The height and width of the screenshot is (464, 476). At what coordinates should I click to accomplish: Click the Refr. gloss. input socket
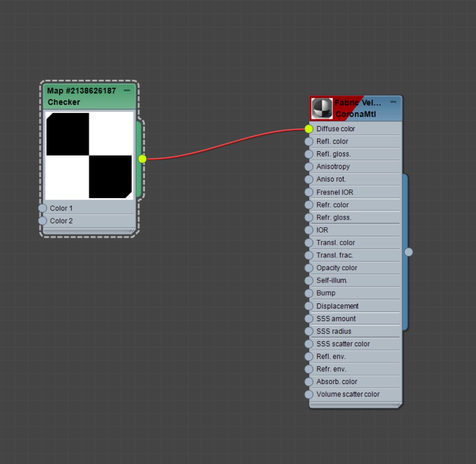click(x=309, y=217)
